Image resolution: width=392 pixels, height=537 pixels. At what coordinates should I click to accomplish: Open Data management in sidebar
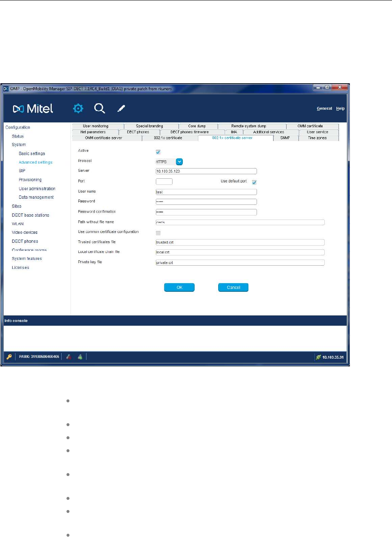point(36,197)
